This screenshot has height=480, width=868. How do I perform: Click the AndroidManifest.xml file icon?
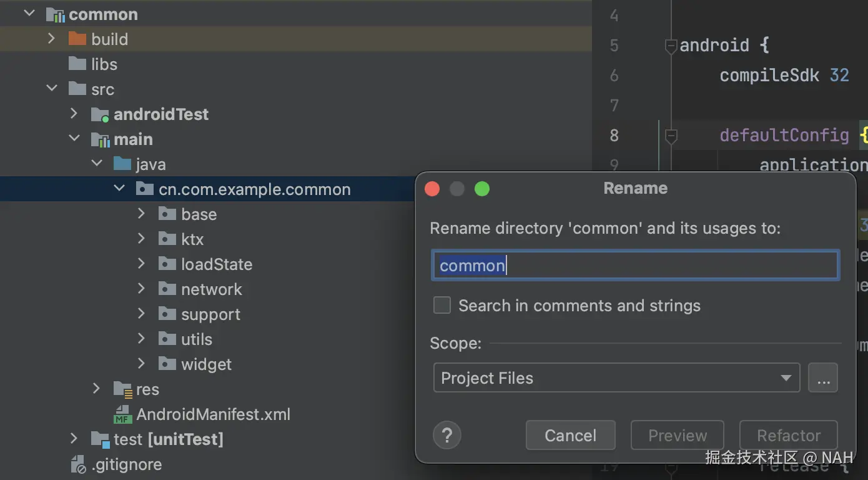click(x=122, y=414)
